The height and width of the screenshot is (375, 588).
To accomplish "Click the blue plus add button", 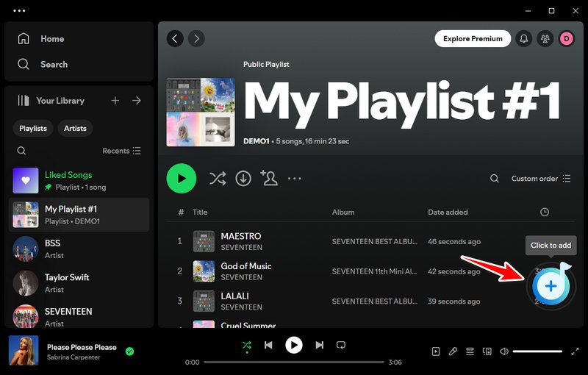I will click(x=551, y=286).
